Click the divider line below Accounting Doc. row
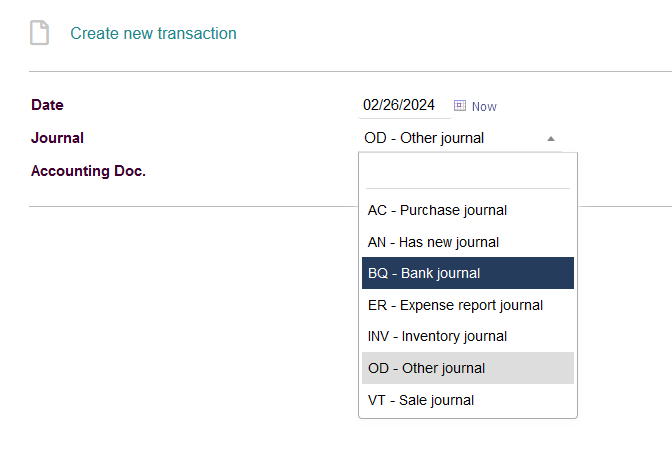The height and width of the screenshot is (464, 672). coord(193,207)
